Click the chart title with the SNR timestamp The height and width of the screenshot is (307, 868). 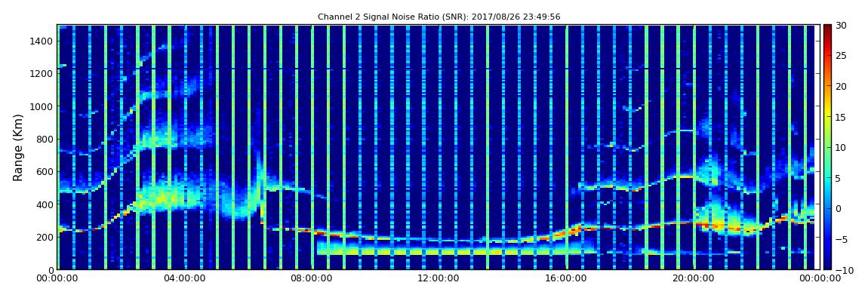(x=439, y=17)
